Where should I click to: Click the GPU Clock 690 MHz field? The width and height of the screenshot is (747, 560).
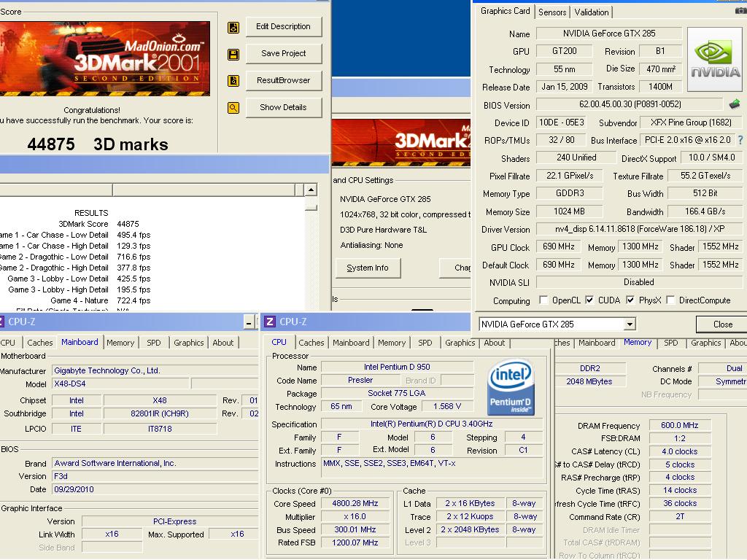558,246
